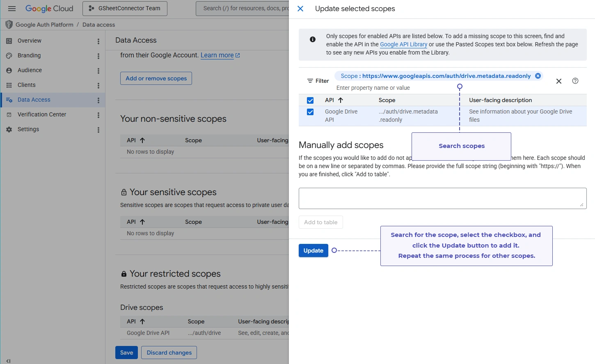Close the Update selected scopes panel
The width and height of the screenshot is (595, 364).
300,9
